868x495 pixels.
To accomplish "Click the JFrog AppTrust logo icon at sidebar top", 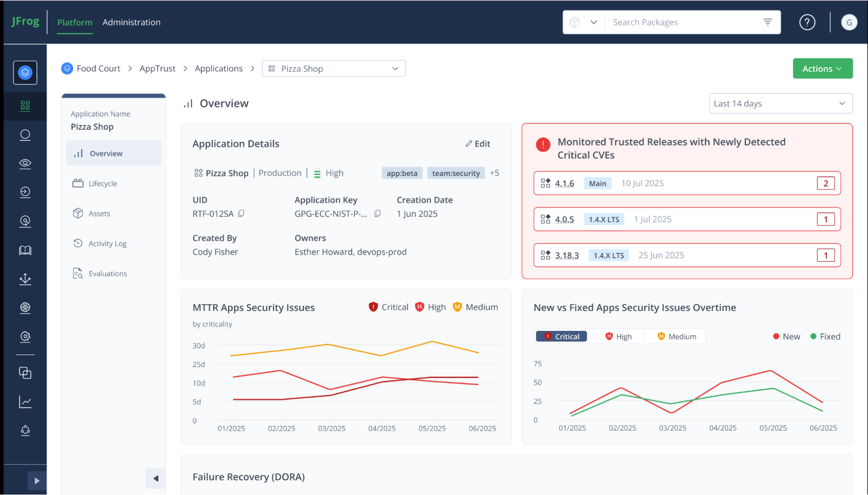I will click(25, 73).
